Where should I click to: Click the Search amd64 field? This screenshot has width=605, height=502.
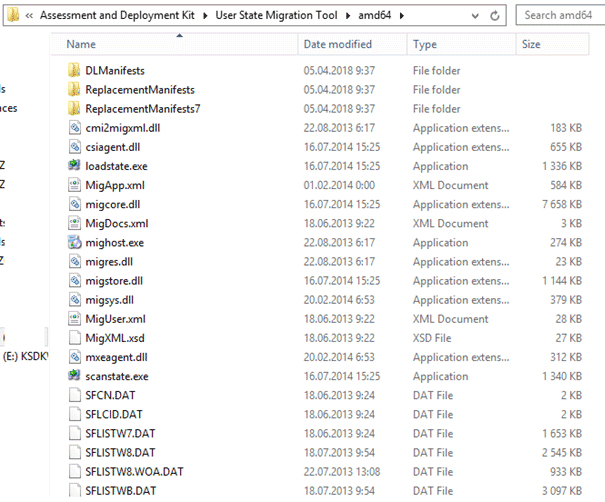tap(560, 15)
